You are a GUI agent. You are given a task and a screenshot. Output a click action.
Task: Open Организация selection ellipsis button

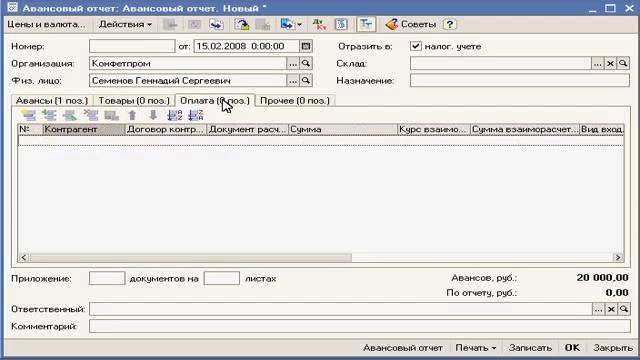pyautogui.click(x=293, y=63)
